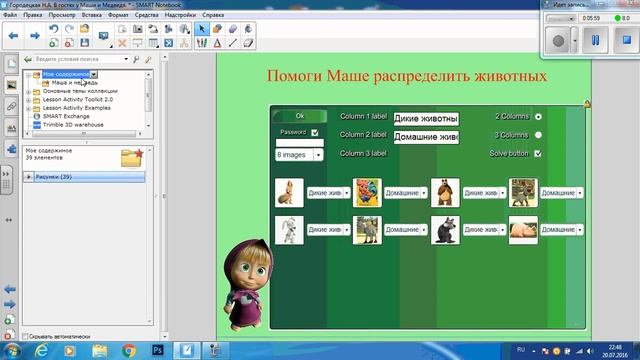Open the Средства menu
Image resolution: width=640 pixels, height=360 pixels.
pyautogui.click(x=147, y=15)
